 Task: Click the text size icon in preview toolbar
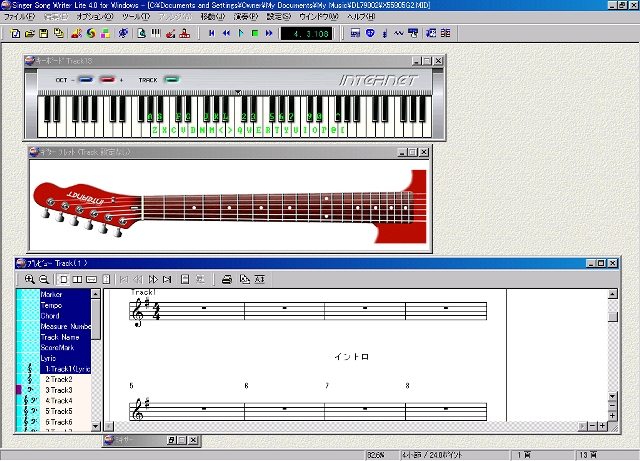pyautogui.click(x=260, y=279)
